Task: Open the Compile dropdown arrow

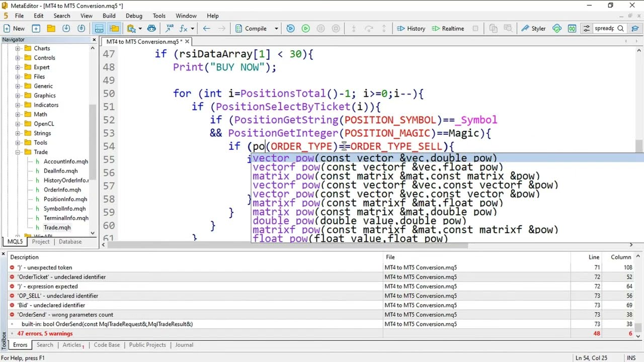Action: pyautogui.click(x=276, y=29)
